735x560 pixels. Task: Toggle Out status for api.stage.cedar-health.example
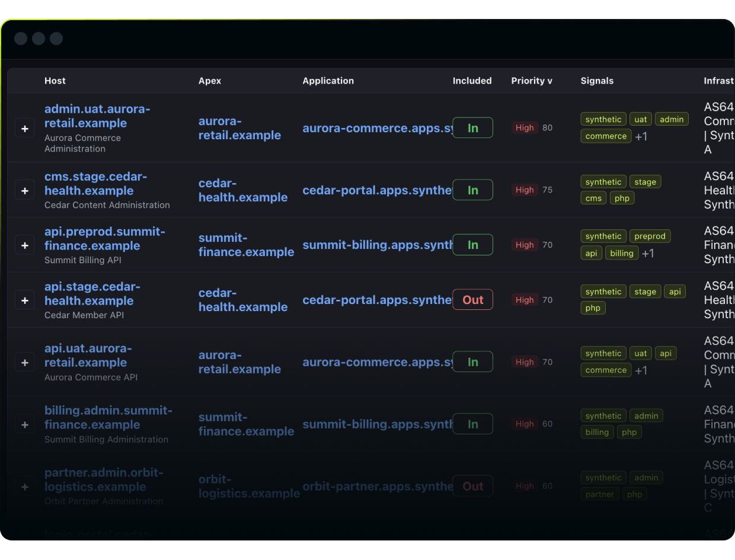(x=472, y=300)
